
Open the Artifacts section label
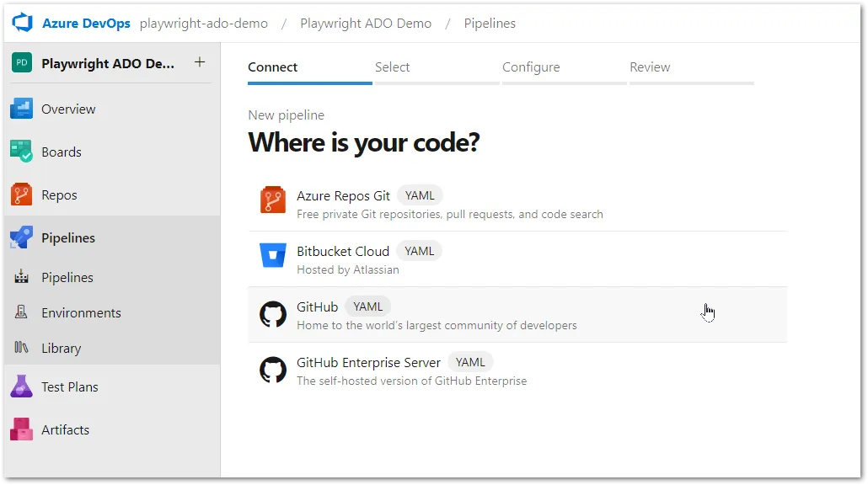click(66, 429)
